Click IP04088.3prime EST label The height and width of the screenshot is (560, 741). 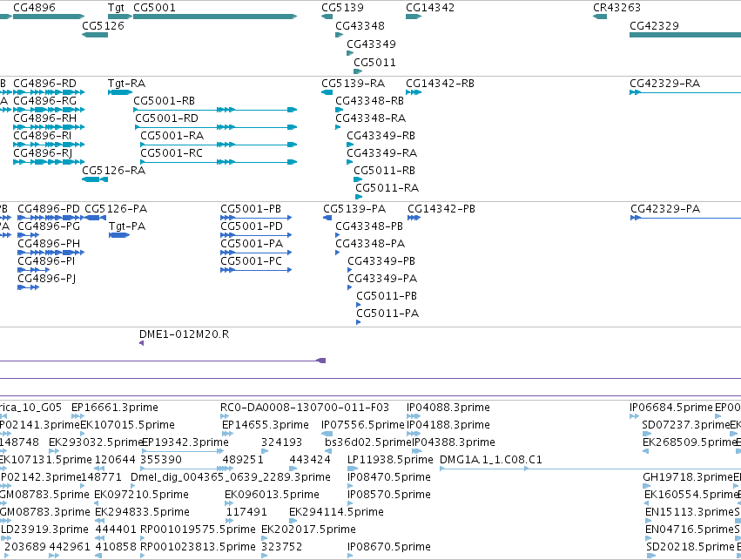tap(448, 408)
